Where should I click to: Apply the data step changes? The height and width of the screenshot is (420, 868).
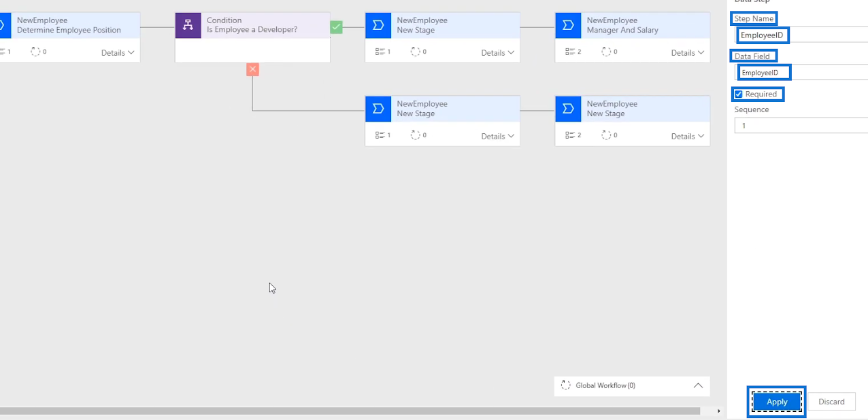click(x=777, y=402)
